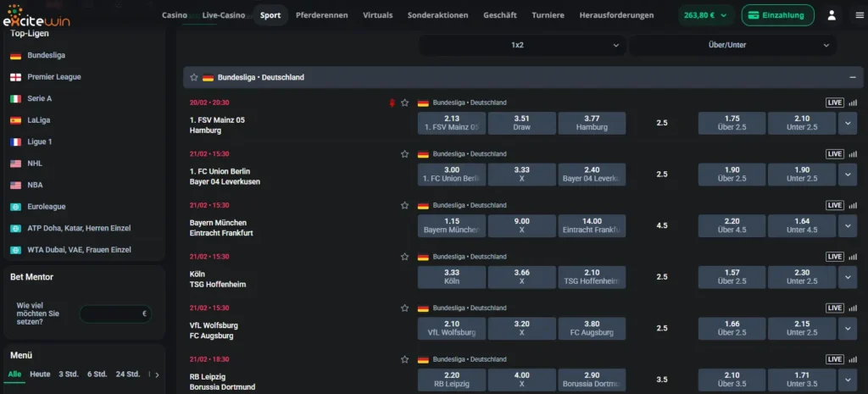Open the 1x2 market dropdown
Screen dimensions: 868x394
522,46
